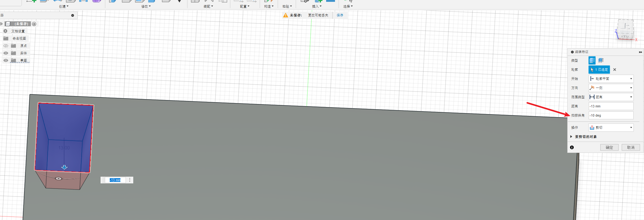644x220 pixels.
Task: Clear the profile selection with the X
Action: click(x=614, y=70)
